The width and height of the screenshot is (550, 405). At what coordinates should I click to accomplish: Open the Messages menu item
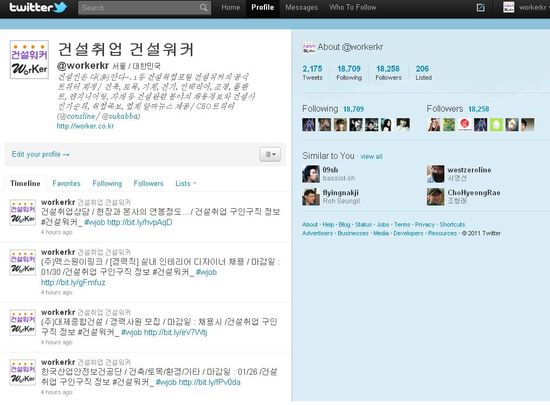(301, 7)
